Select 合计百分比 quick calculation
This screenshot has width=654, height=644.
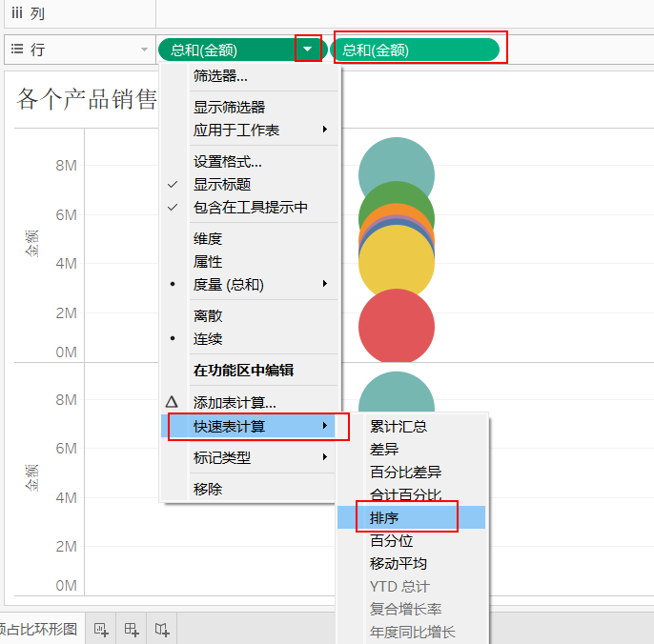(405, 495)
